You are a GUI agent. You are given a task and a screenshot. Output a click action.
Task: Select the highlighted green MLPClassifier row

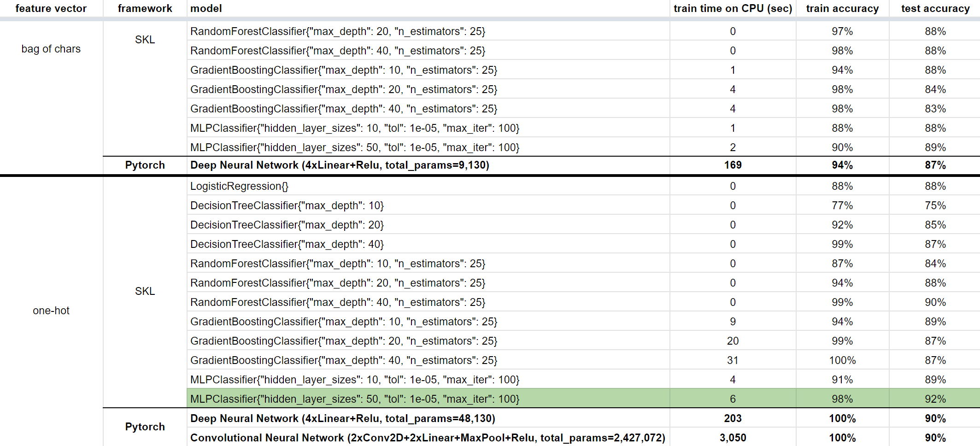point(355,399)
